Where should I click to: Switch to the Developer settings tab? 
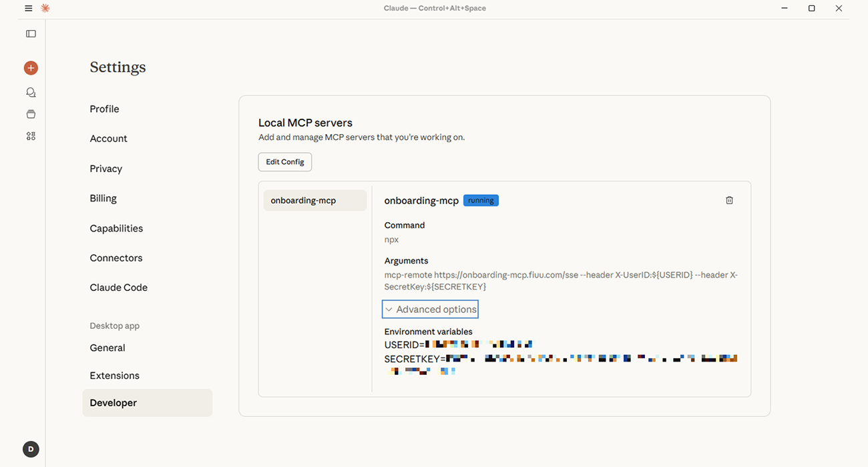click(113, 402)
